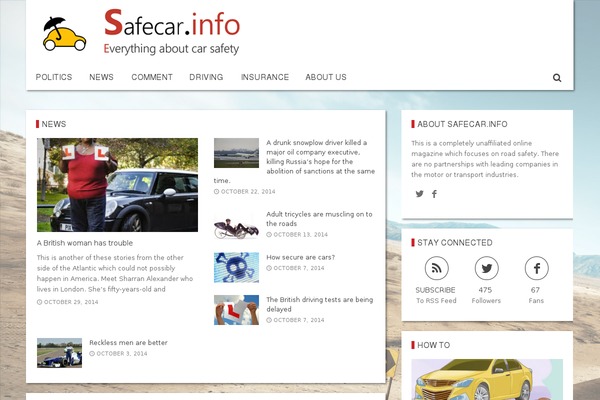Open Facebook icon in About Safecar.info
Image resolution: width=600 pixels, height=400 pixels.
(434, 194)
